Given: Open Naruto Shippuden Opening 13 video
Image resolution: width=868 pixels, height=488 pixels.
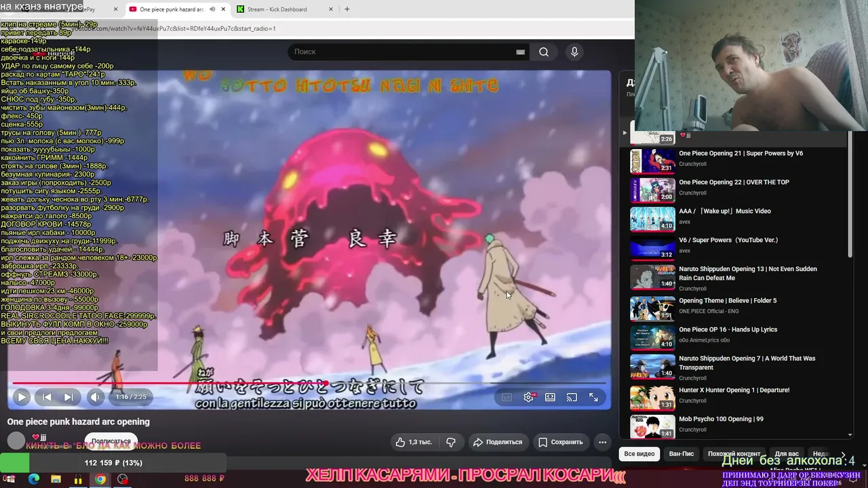Looking at the screenshot, I should click(748, 273).
